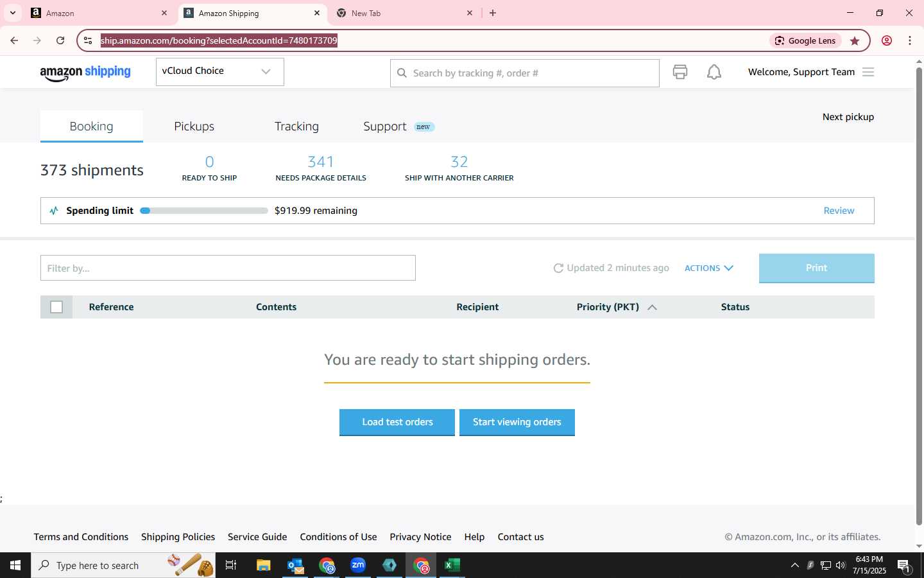Open Task View on taskbar
This screenshot has width=924, height=578.
pyautogui.click(x=231, y=565)
